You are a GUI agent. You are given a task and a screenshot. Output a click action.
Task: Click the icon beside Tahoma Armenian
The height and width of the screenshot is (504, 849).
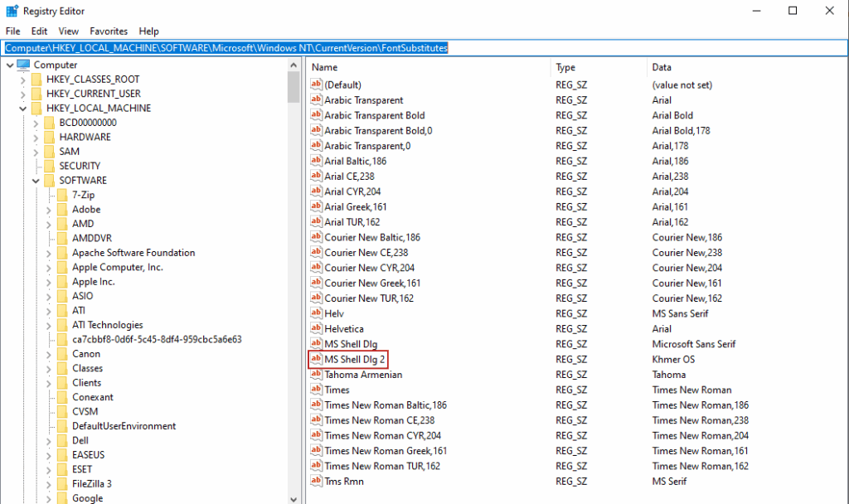[315, 375]
